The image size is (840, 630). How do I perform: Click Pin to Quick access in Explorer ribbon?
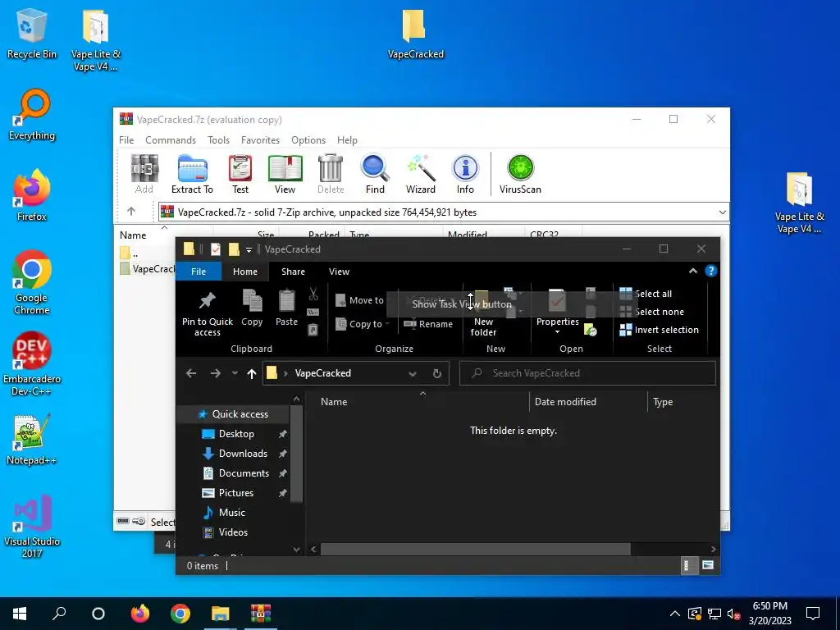(x=208, y=313)
